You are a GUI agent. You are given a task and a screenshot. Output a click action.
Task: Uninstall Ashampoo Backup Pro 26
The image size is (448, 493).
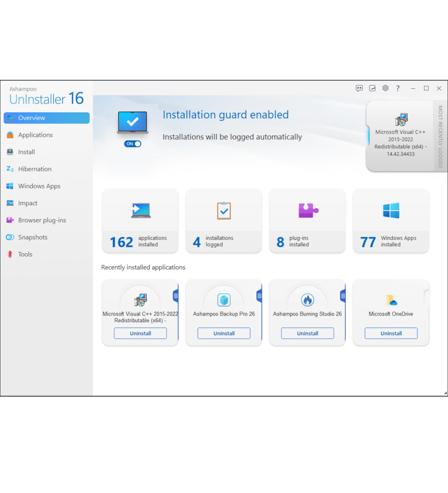(x=224, y=333)
